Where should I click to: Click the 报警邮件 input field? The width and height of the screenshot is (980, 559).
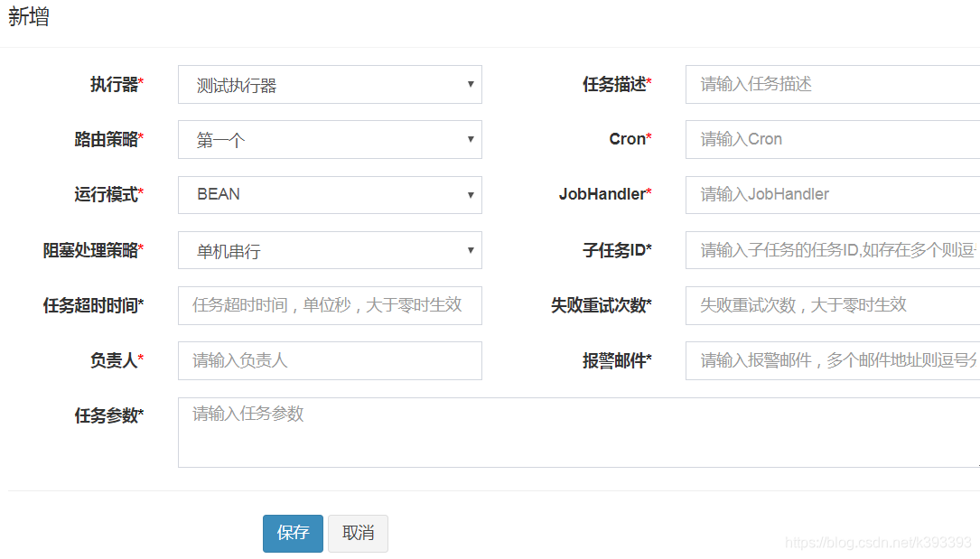(x=833, y=360)
